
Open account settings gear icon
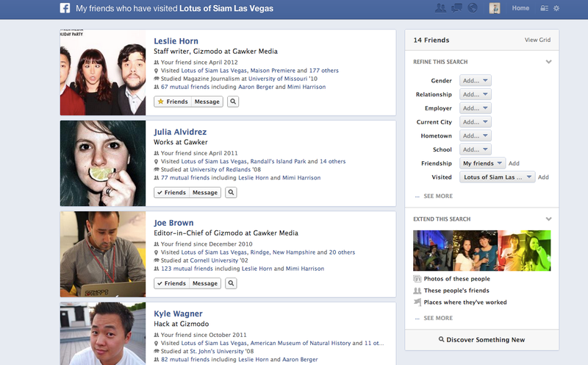click(x=556, y=8)
